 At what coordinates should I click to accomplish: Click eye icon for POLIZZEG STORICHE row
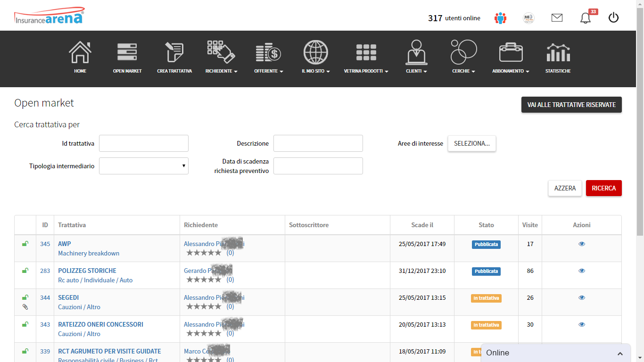[582, 271]
